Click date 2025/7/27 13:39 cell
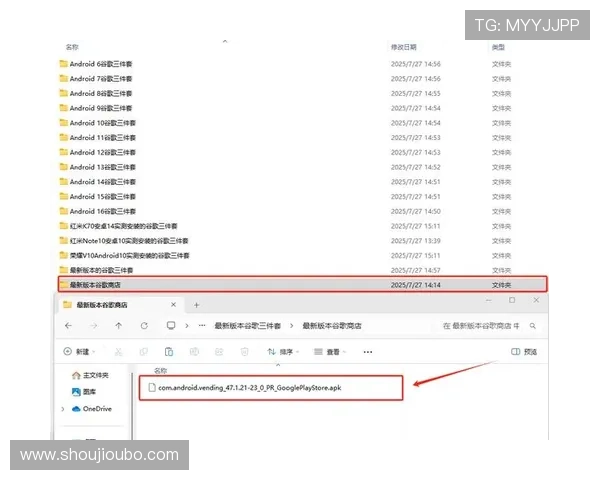 [x=416, y=241]
